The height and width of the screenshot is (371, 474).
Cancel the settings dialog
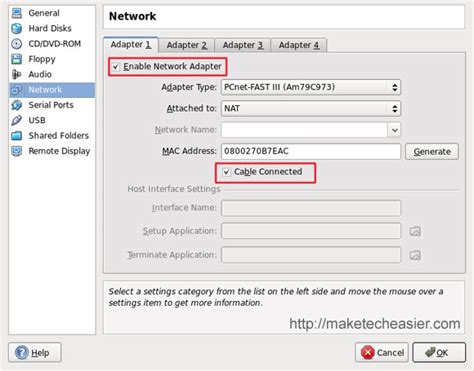382,352
